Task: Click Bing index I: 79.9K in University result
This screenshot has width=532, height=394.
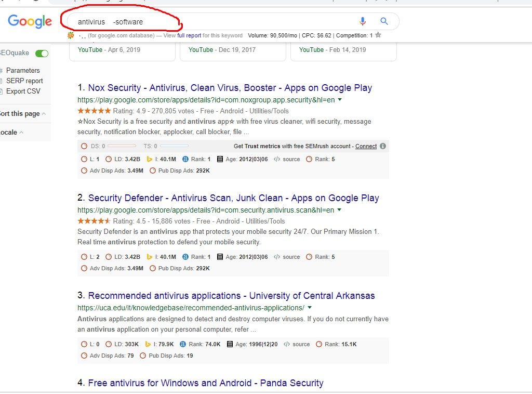Action: 159,344
